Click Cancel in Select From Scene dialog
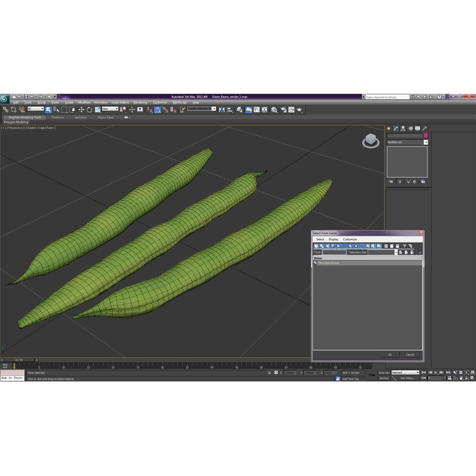 pyautogui.click(x=410, y=354)
